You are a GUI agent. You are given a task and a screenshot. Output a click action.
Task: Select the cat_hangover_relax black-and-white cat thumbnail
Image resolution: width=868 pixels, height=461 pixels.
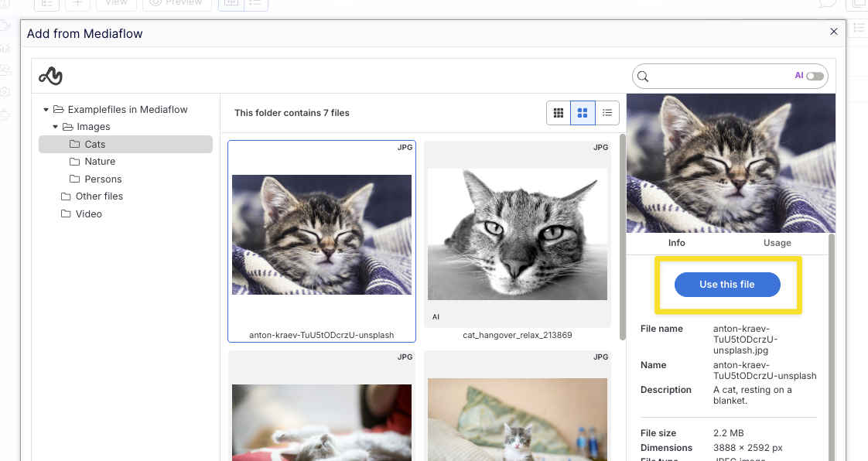[518, 234]
